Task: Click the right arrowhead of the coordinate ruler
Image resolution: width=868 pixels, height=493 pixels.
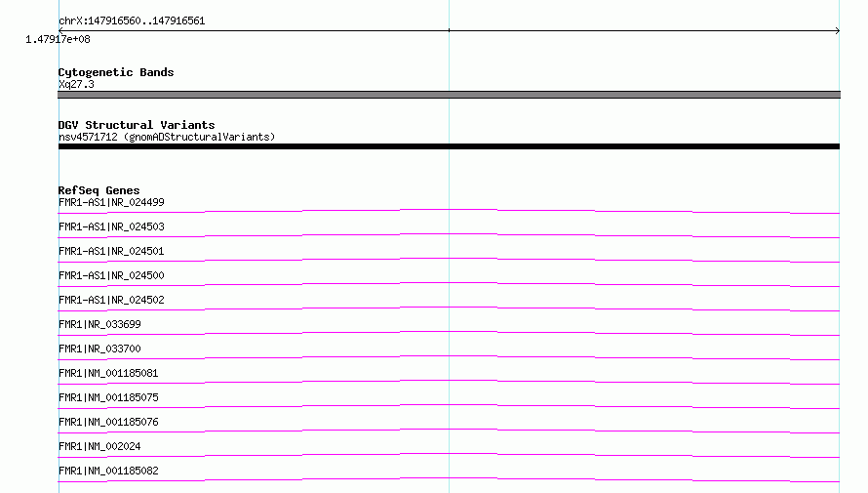Action: point(838,30)
